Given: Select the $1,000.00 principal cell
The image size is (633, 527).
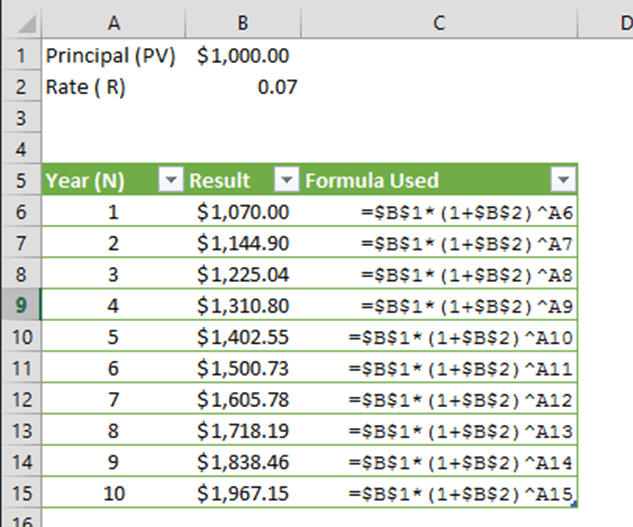Looking at the screenshot, I should [243, 56].
